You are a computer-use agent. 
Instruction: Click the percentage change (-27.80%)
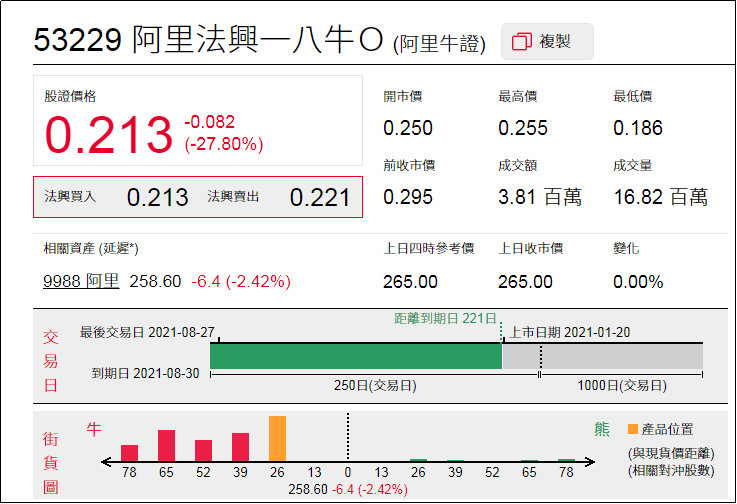pyautogui.click(x=224, y=144)
